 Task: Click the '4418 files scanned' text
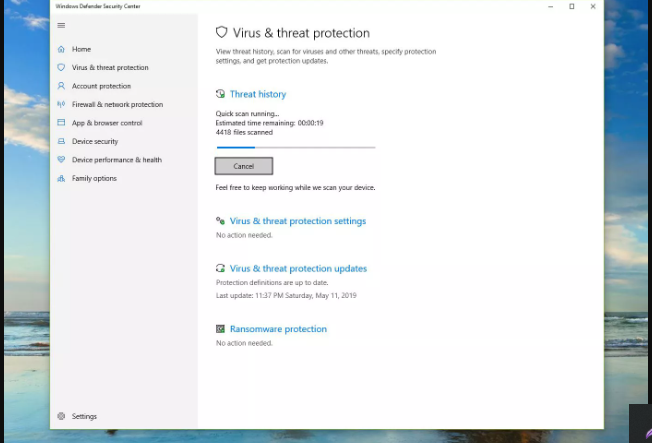pyautogui.click(x=244, y=132)
